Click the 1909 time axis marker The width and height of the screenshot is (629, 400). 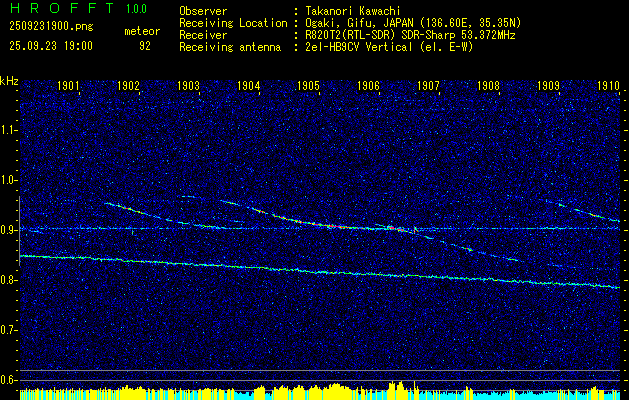tap(548, 85)
